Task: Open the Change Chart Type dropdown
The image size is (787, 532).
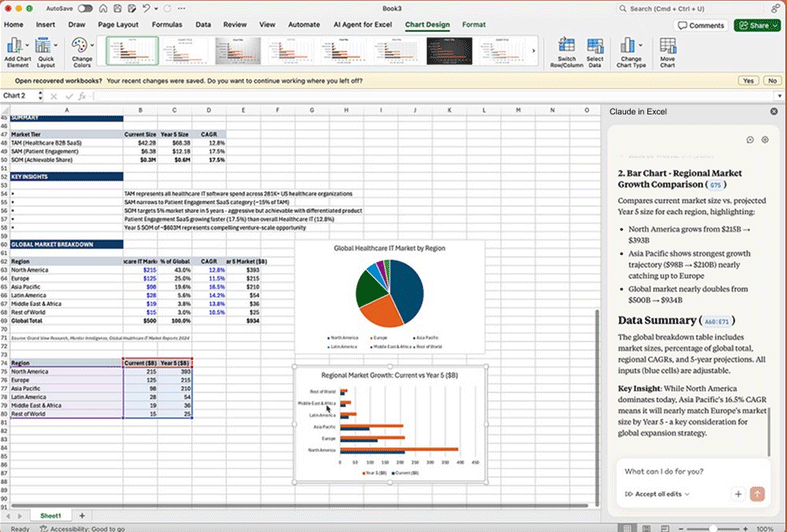Action: 632,50
